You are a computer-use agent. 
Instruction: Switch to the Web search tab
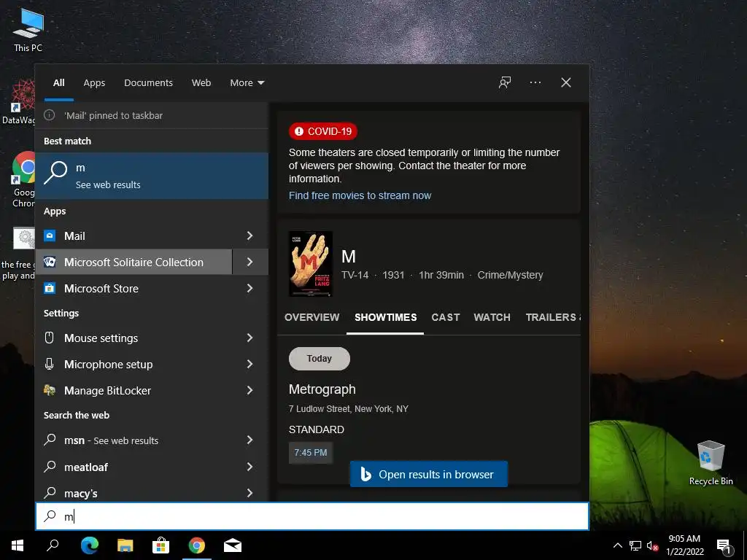(x=201, y=83)
